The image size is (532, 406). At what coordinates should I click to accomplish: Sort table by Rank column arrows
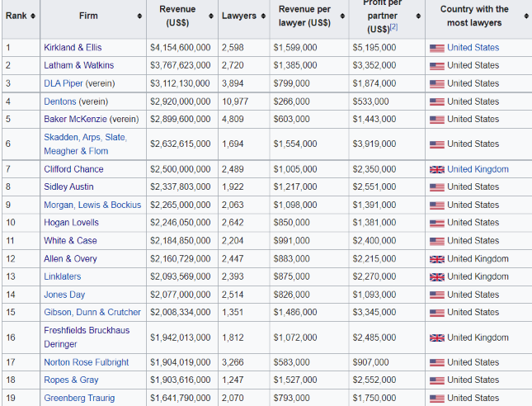pyautogui.click(x=33, y=16)
